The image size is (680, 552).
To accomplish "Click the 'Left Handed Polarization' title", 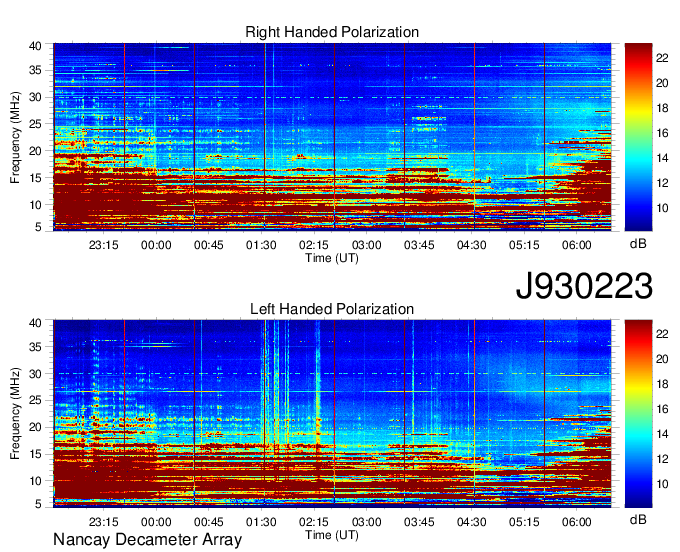I will 332,309.
